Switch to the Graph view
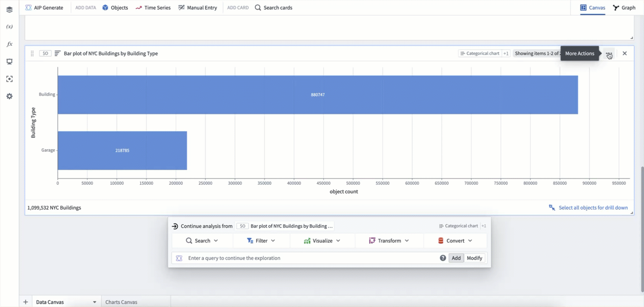This screenshot has width=644, height=307. coord(624,8)
